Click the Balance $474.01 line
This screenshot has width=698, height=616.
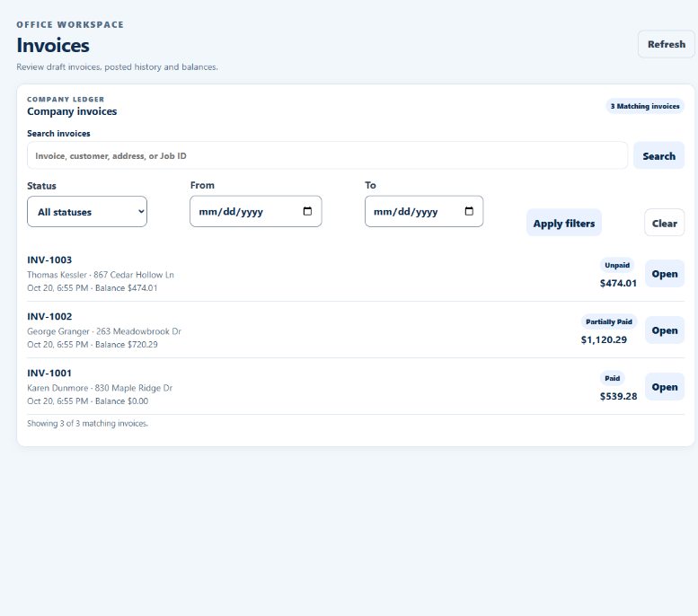(x=93, y=288)
